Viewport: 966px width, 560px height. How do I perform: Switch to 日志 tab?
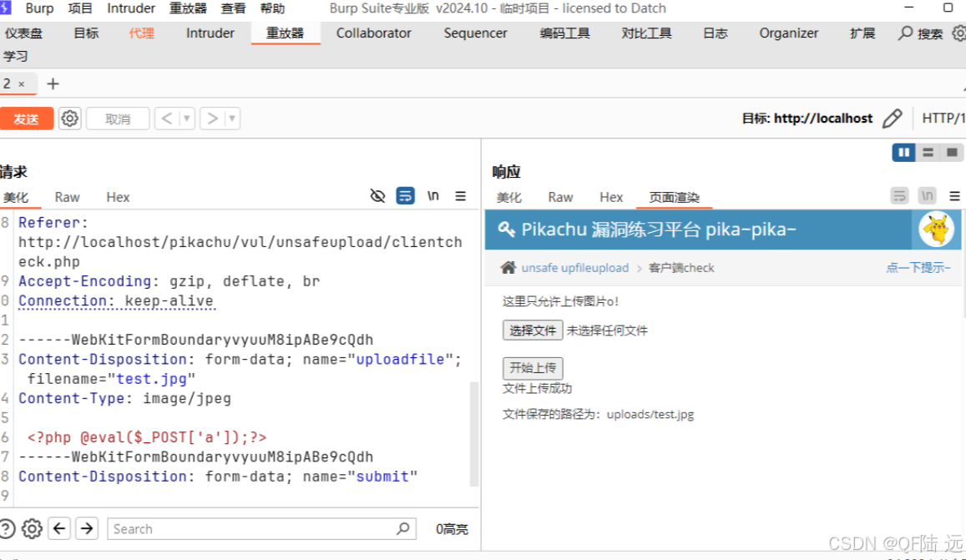coord(716,33)
